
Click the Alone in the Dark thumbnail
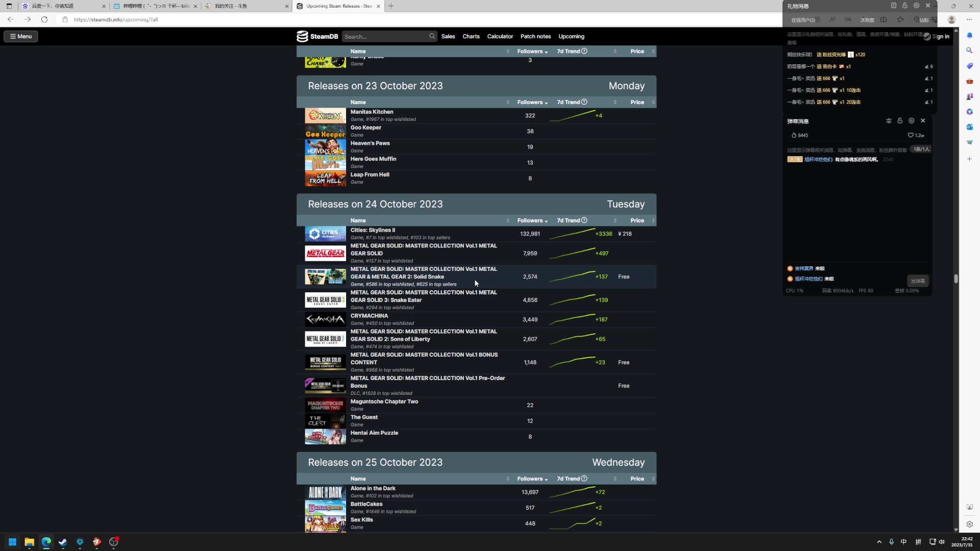(325, 492)
